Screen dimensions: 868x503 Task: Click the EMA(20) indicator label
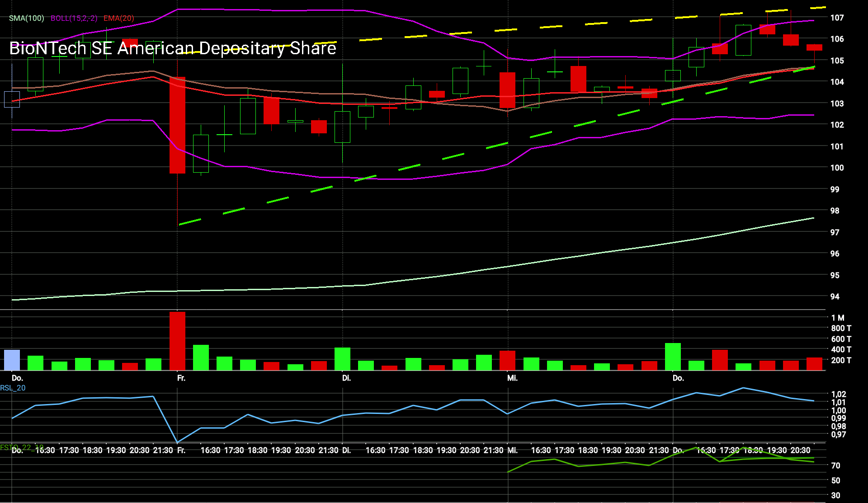pyautogui.click(x=118, y=18)
